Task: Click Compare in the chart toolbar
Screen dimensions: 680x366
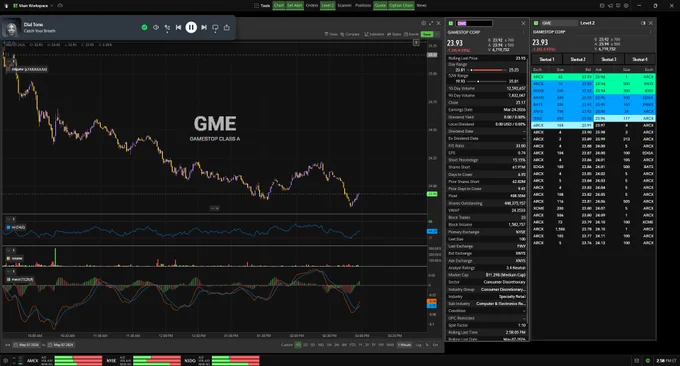Action: click(x=350, y=34)
